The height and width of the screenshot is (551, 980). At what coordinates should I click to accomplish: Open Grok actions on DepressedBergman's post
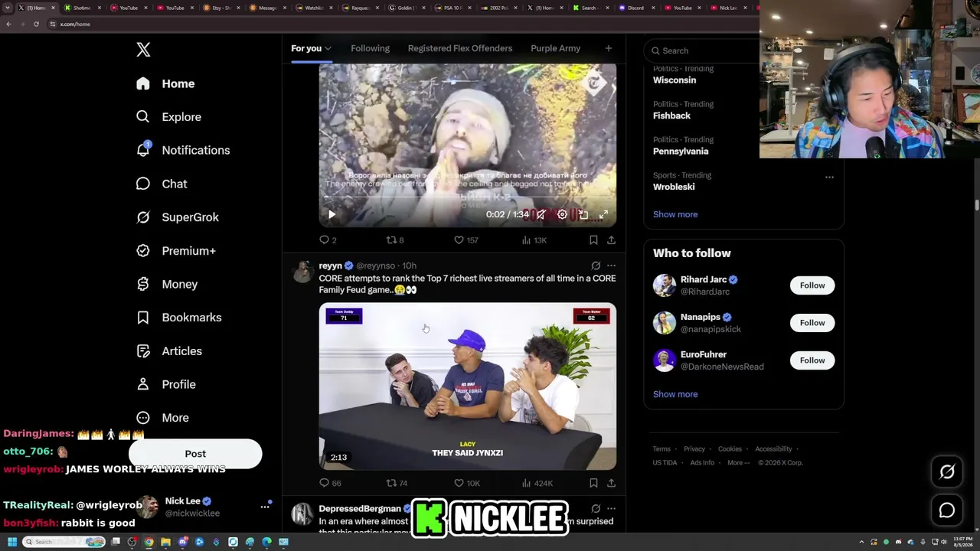pyautogui.click(x=596, y=508)
